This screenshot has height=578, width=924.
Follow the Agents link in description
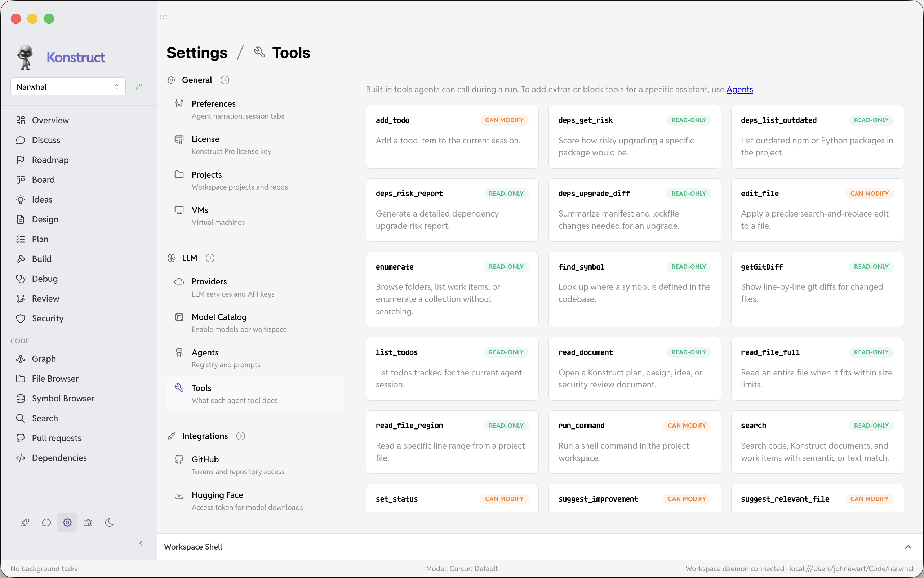[x=739, y=89]
